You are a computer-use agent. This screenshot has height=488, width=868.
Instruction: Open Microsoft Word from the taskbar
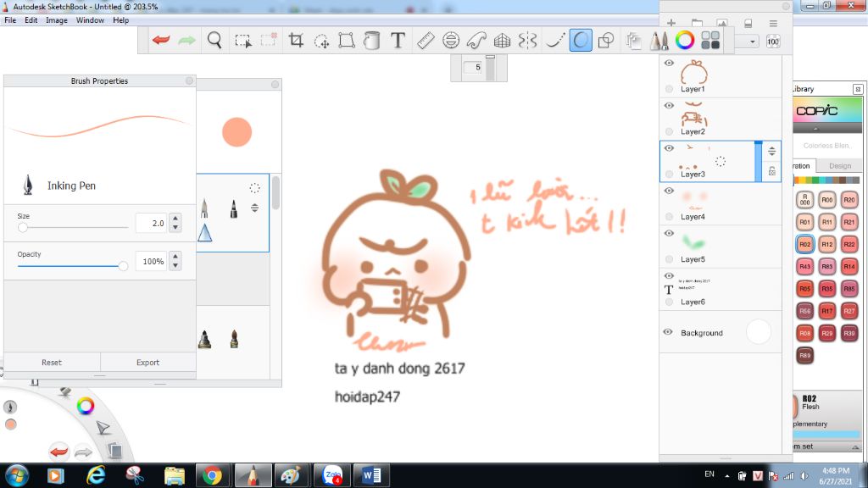pos(371,475)
